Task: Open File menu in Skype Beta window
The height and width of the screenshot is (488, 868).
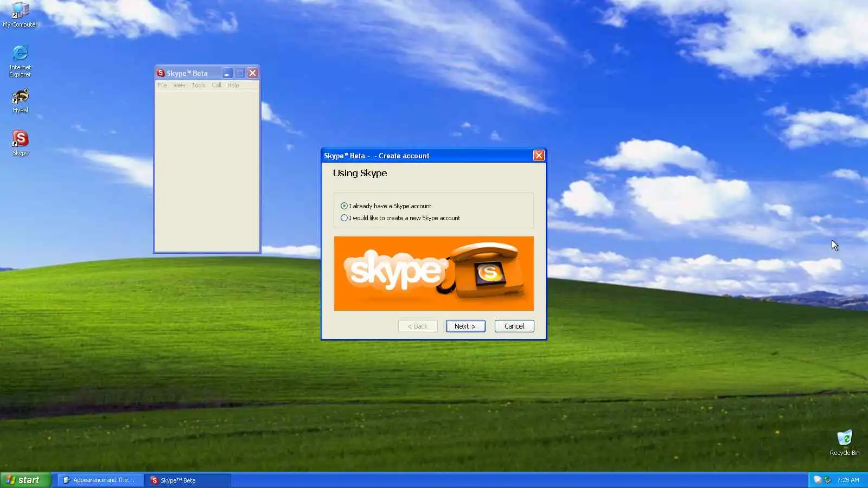Action: coord(162,85)
